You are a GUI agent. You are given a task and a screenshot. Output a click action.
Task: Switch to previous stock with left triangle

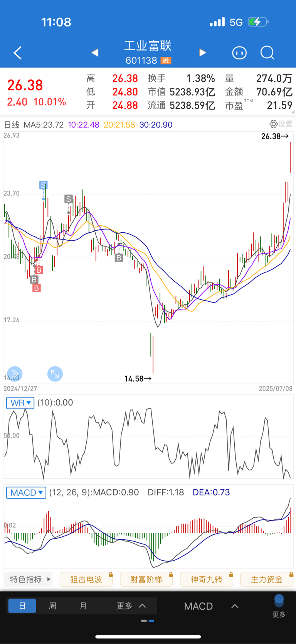pos(95,52)
